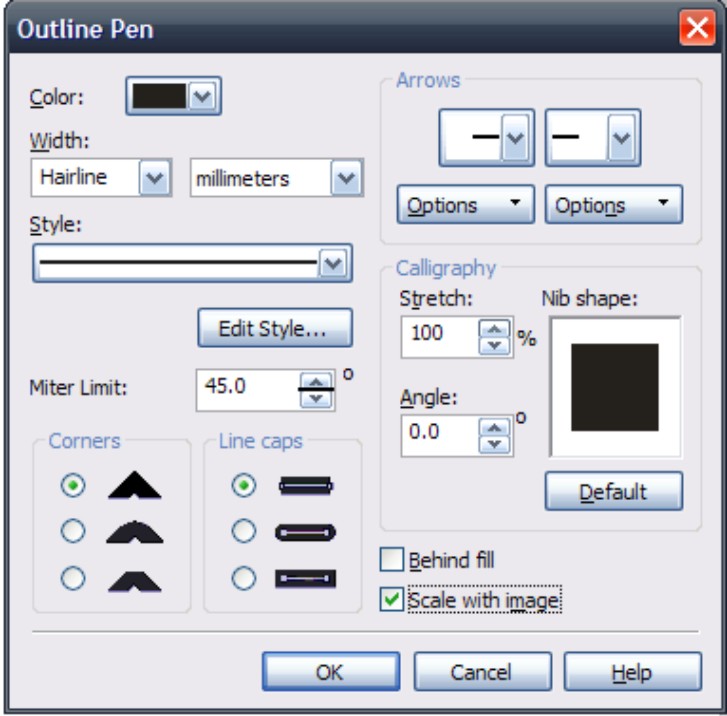Click into the Stretch value field
This screenshot has width=727, height=716.
coord(440,337)
